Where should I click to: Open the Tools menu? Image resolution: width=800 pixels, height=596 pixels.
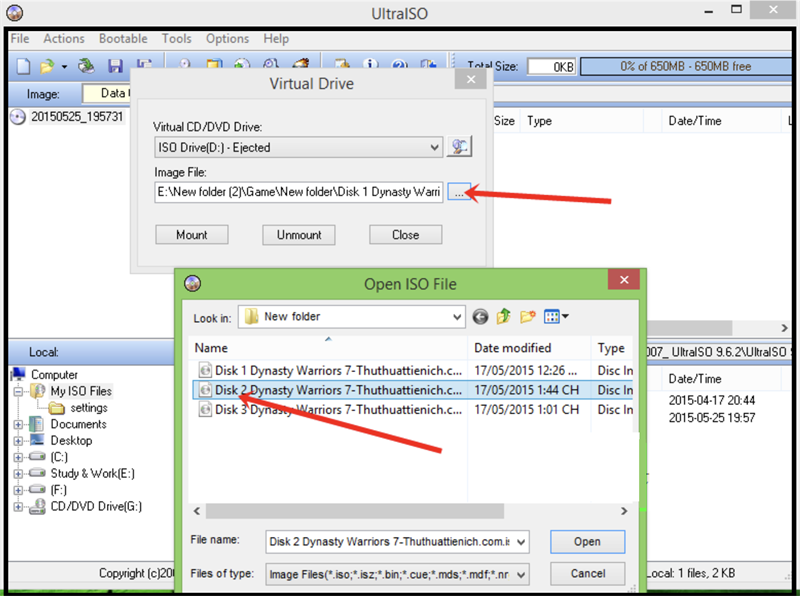tap(176, 39)
